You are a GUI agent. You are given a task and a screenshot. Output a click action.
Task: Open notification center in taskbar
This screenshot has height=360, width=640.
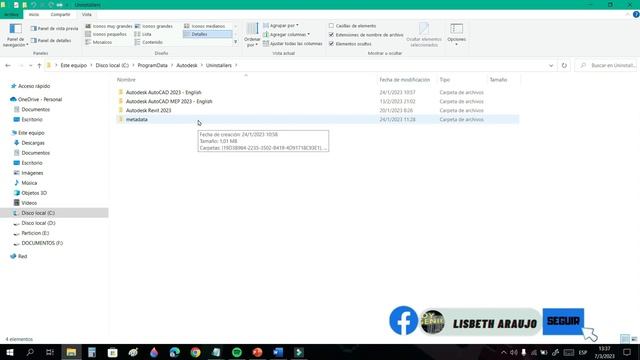[x=627, y=352]
